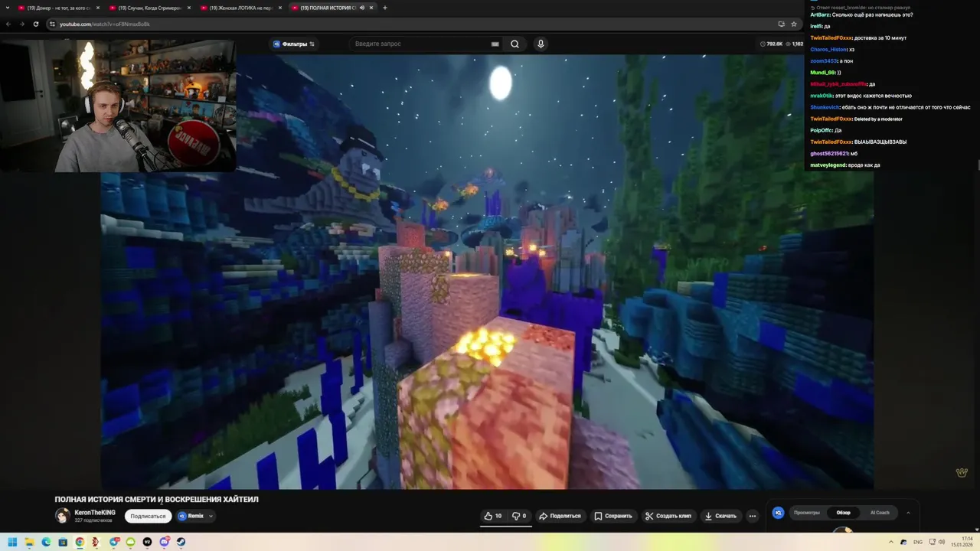The image size is (980, 551).
Task: Click the Поделиться share button
Action: click(x=560, y=516)
